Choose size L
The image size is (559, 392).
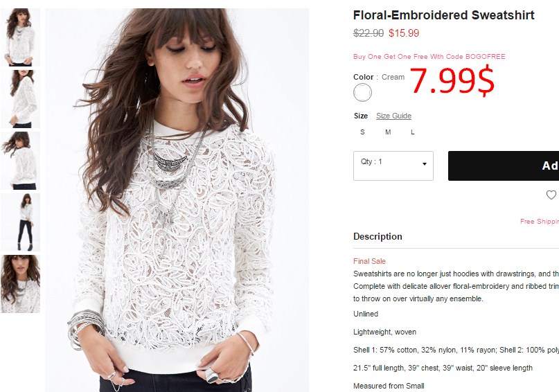point(412,132)
